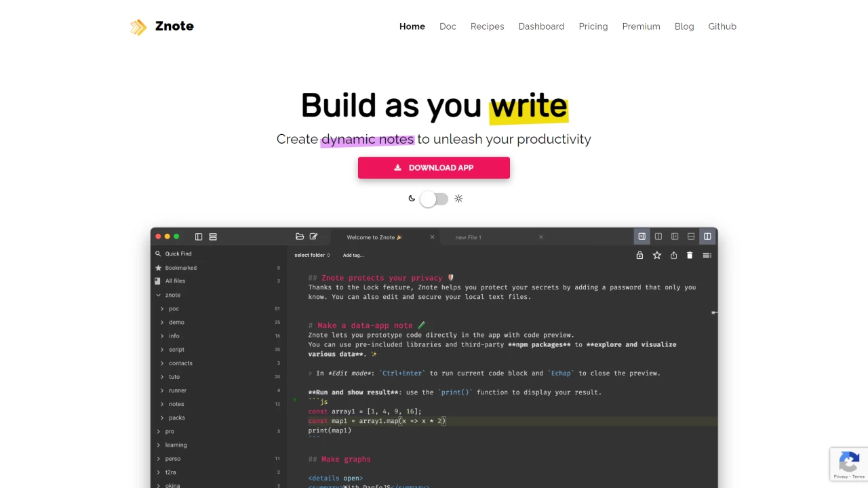This screenshot has height=488, width=868.
Task: Open the Home nav item
Action: pyautogui.click(x=412, y=26)
